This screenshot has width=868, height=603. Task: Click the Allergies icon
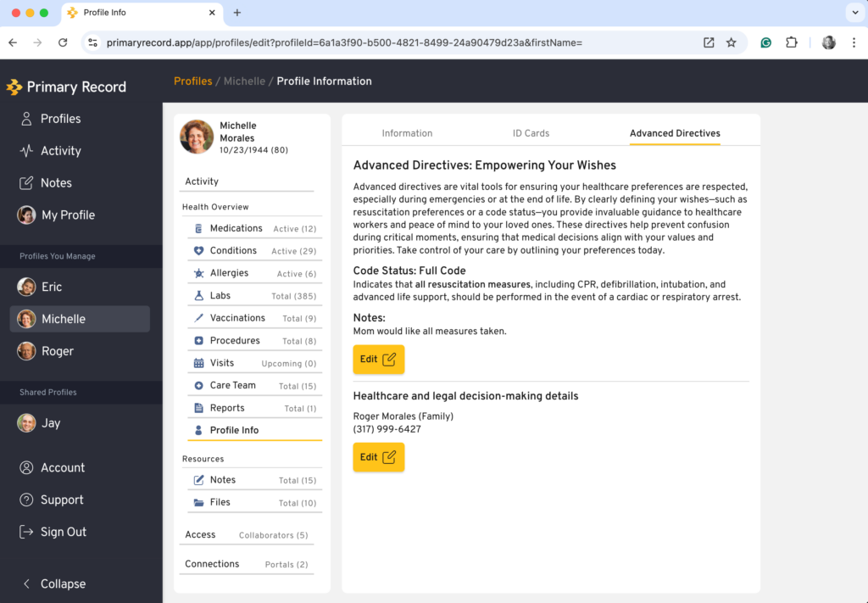[198, 273]
